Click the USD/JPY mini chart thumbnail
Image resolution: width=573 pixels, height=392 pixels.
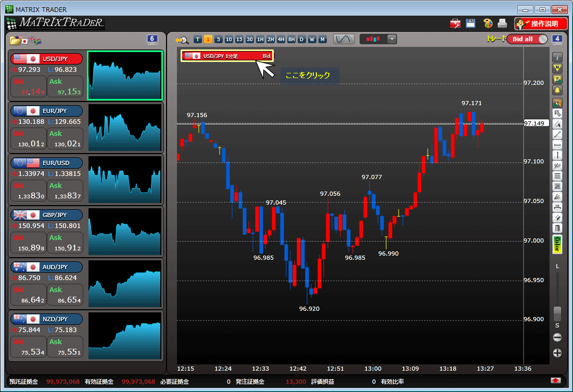(124, 75)
